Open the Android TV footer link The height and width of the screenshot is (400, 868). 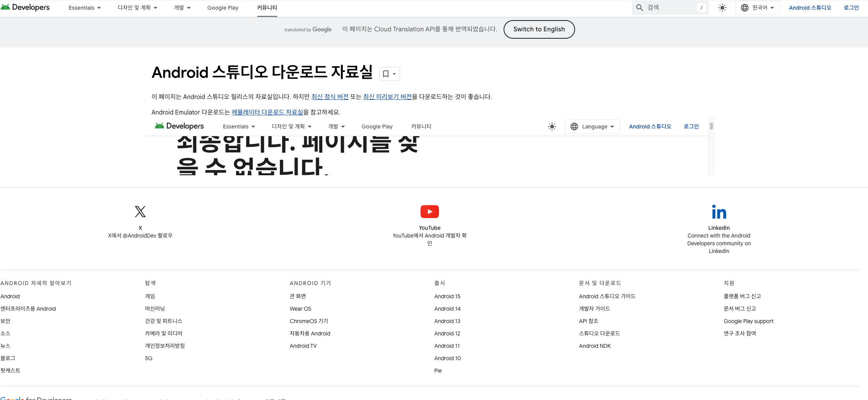click(303, 346)
